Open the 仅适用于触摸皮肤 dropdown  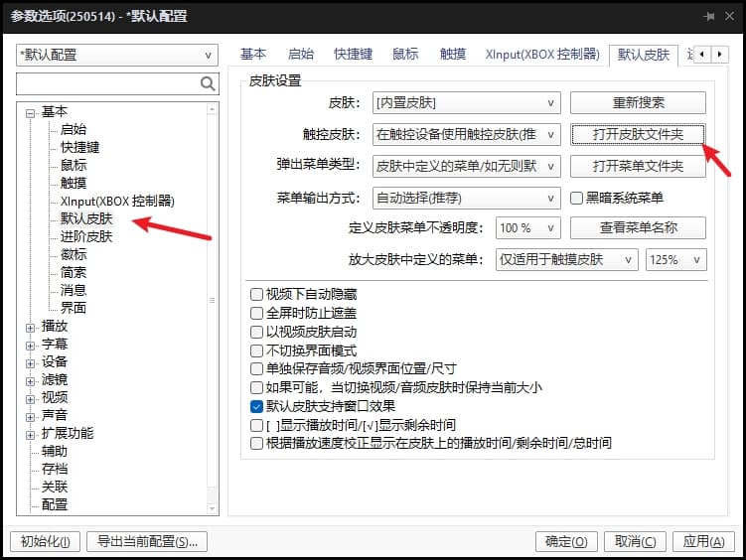click(x=566, y=260)
